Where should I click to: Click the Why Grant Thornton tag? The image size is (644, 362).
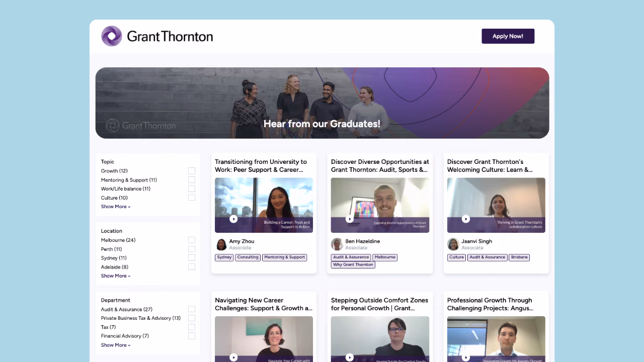[353, 265]
